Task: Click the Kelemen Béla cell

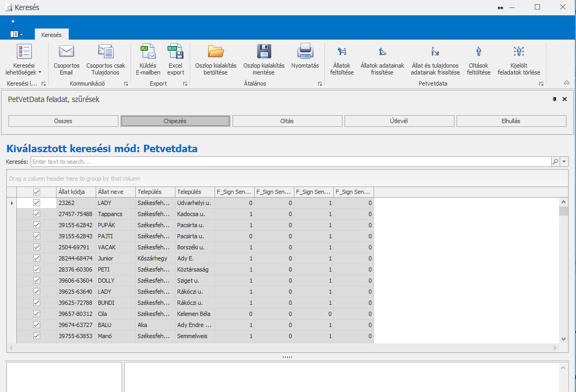Action: click(195, 314)
